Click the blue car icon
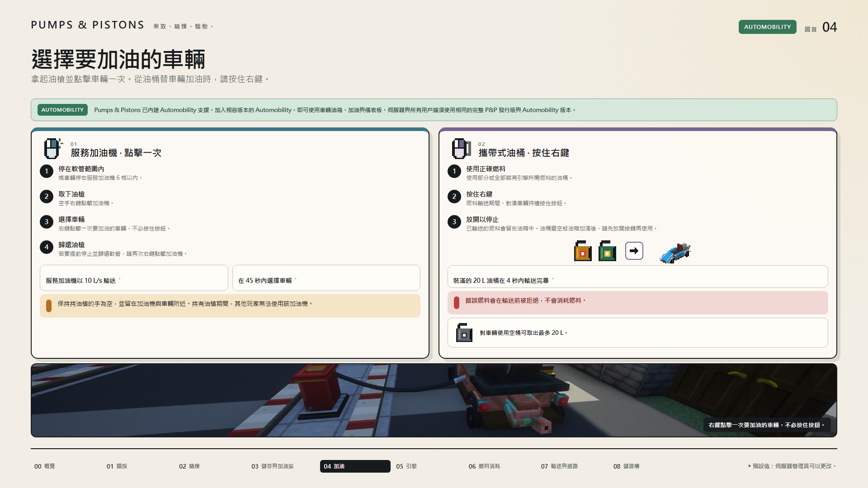Image resolution: width=868 pixels, height=488 pixels. click(675, 252)
